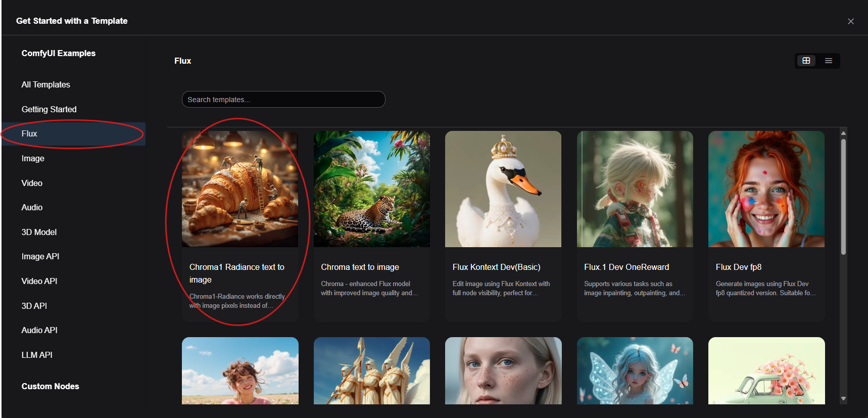Click the Flux.1 Dev OneReward title
This screenshot has height=418, width=868.
(x=626, y=267)
